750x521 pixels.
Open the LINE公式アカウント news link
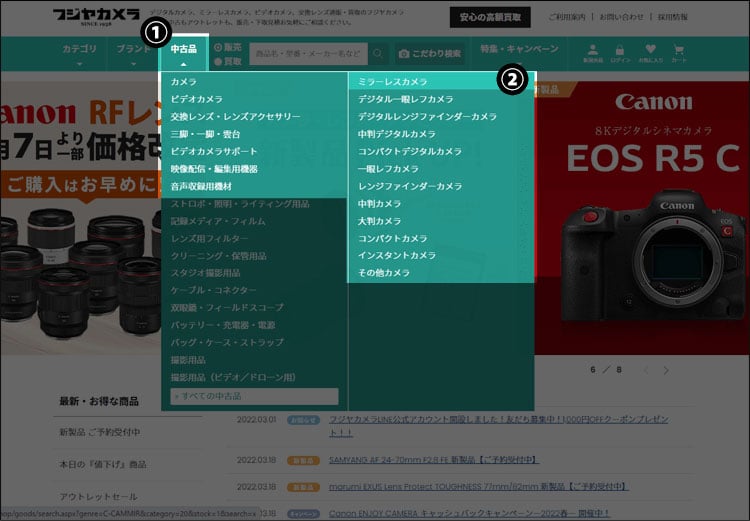tap(498, 426)
